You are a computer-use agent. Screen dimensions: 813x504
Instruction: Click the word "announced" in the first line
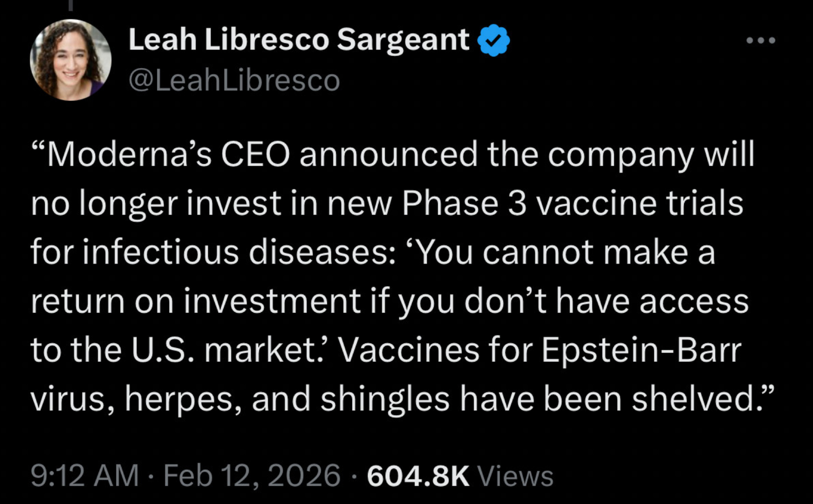click(388, 154)
